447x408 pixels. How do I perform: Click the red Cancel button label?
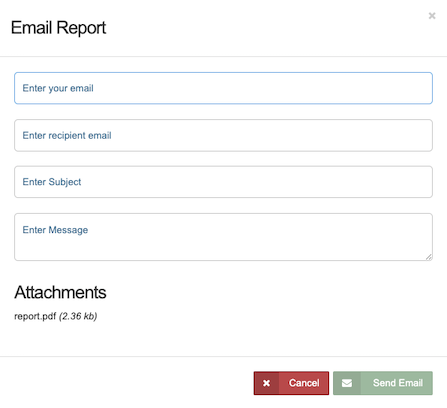[304, 383]
